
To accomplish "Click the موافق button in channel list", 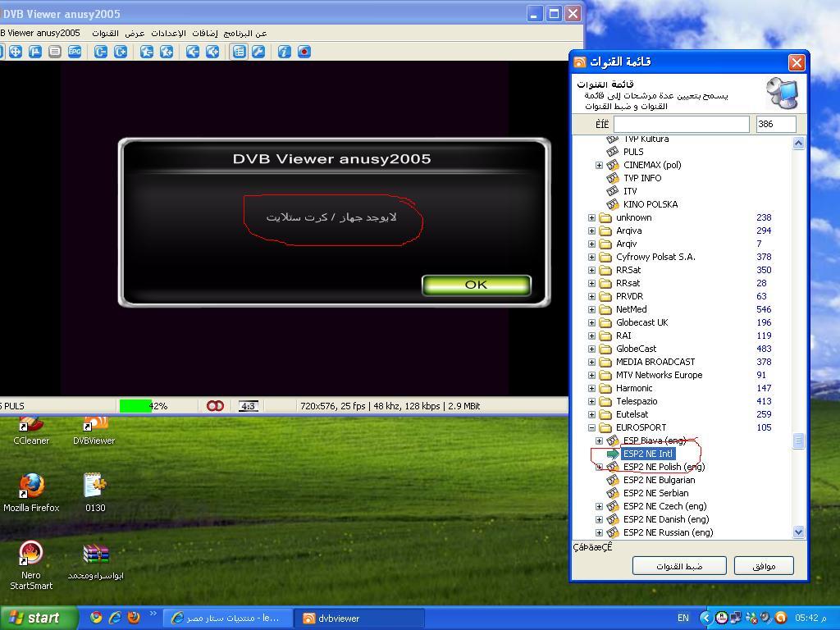I will [764, 566].
